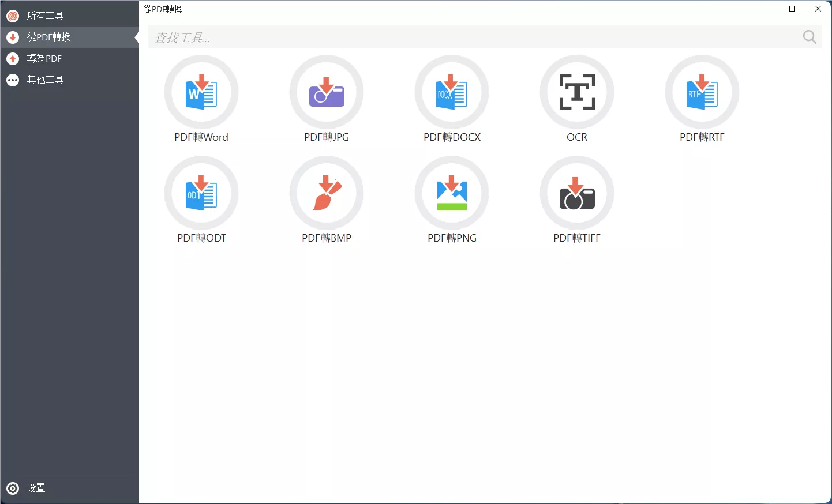Image resolution: width=832 pixels, height=504 pixels.
Task: Close the application window
Action: tap(818, 9)
